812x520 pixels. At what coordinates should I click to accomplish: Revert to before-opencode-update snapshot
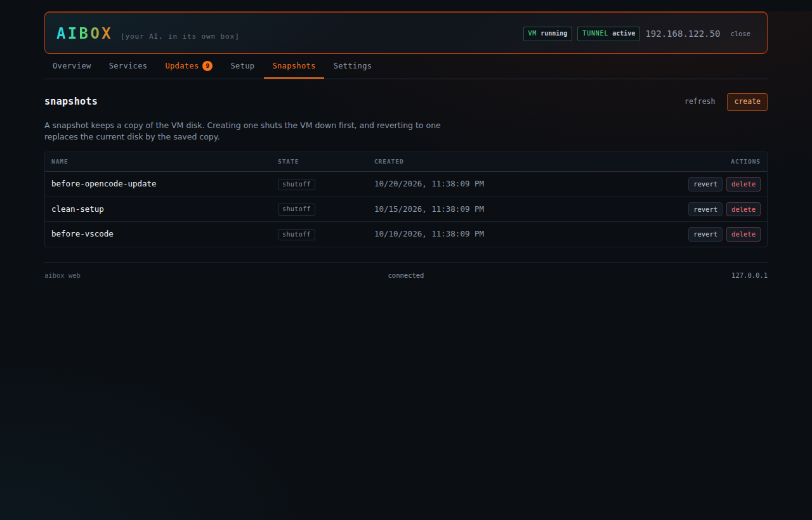(705, 184)
